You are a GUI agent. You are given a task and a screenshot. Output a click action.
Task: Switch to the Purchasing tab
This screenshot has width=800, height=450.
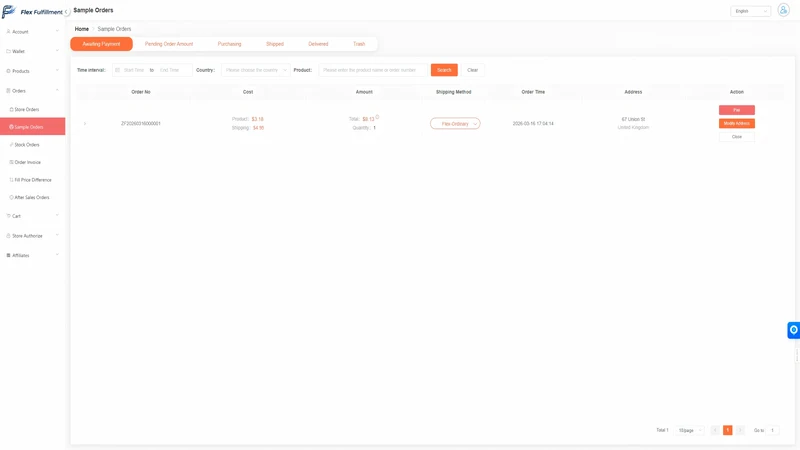(230, 44)
